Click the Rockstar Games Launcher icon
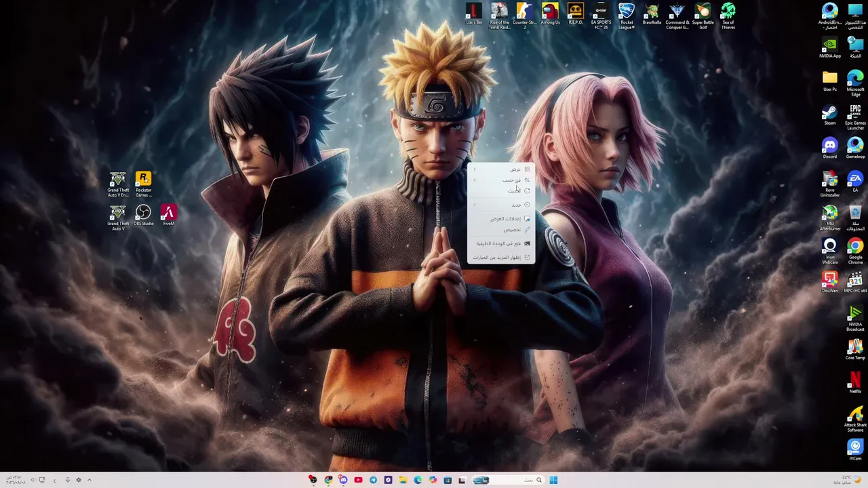Image resolution: width=868 pixels, height=488 pixels. (x=143, y=184)
